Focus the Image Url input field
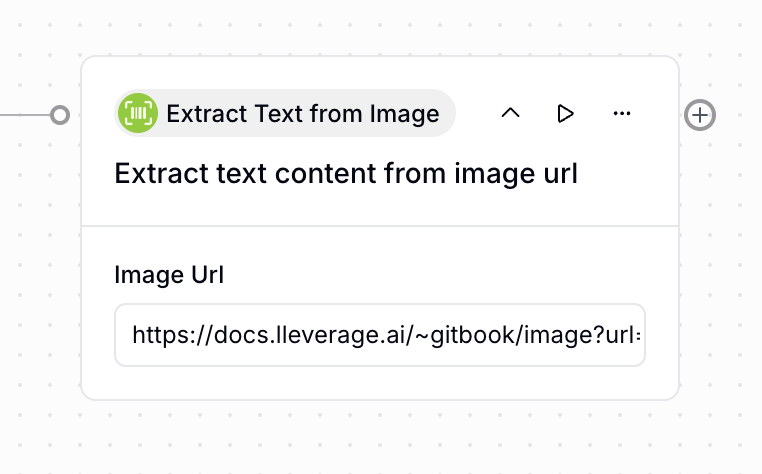762x474 pixels. tap(380, 335)
